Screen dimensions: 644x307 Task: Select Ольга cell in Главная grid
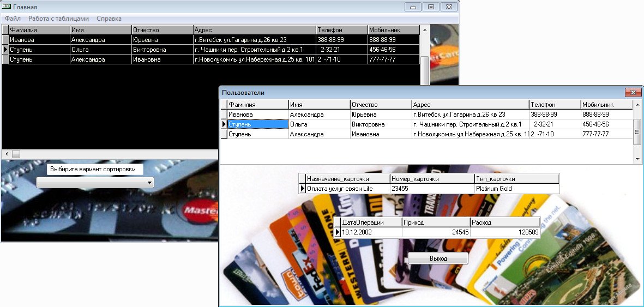click(x=101, y=49)
